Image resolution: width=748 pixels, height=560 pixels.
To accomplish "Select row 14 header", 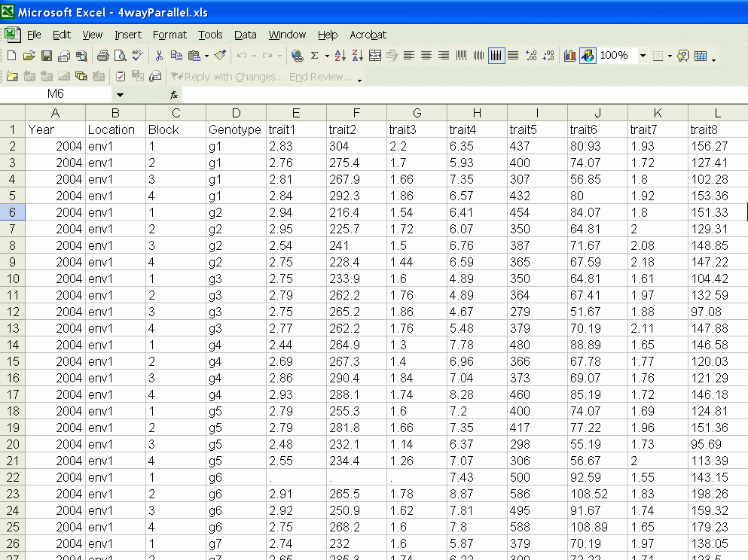I will click(x=13, y=345).
